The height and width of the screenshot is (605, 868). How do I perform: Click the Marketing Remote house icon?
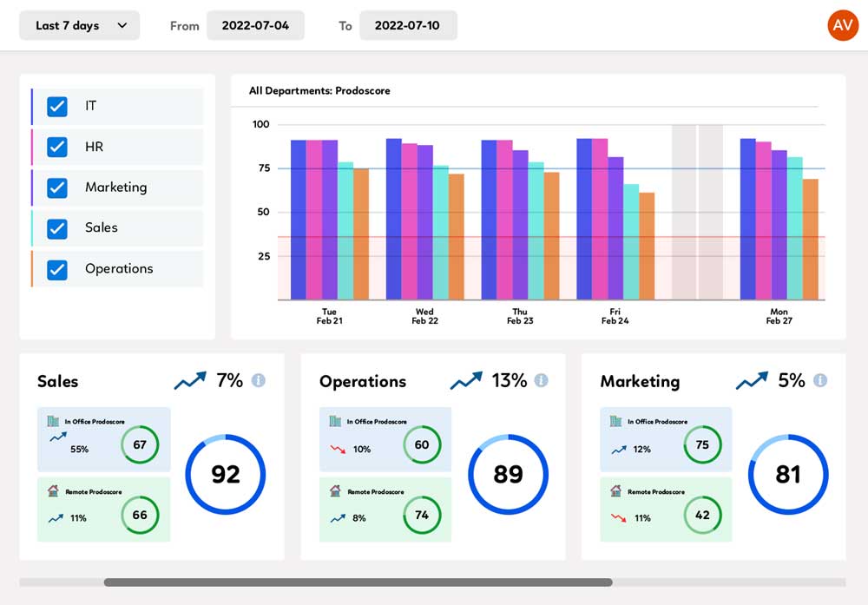(x=616, y=490)
